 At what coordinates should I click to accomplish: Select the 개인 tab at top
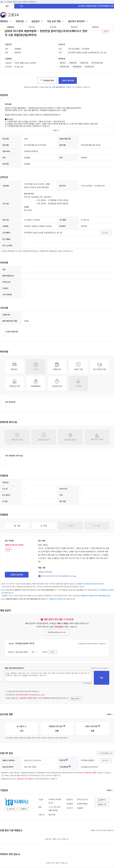pos(7,6)
